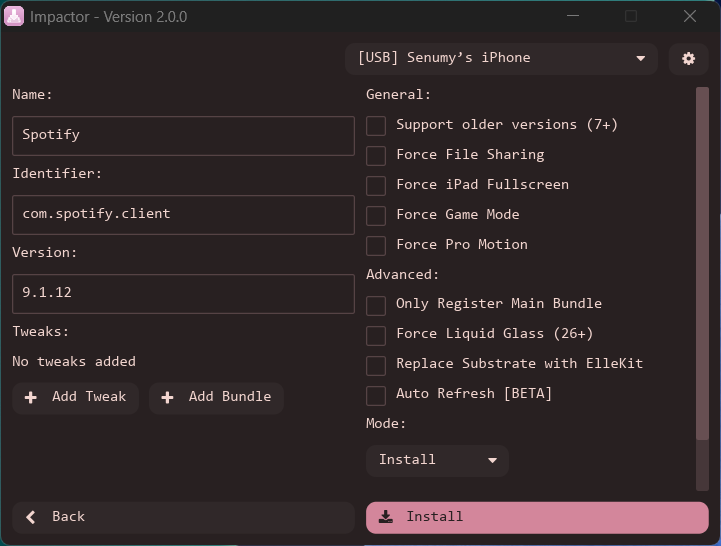The width and height of the screenshot is (721, 546).
Task: Minimize the Impactor window
Action: coord(573,16)
